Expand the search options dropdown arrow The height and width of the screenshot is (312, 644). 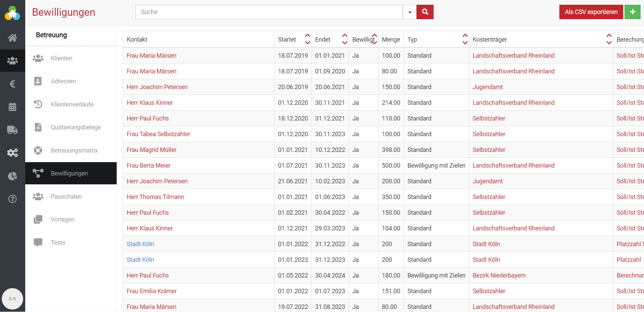point(410,12)
